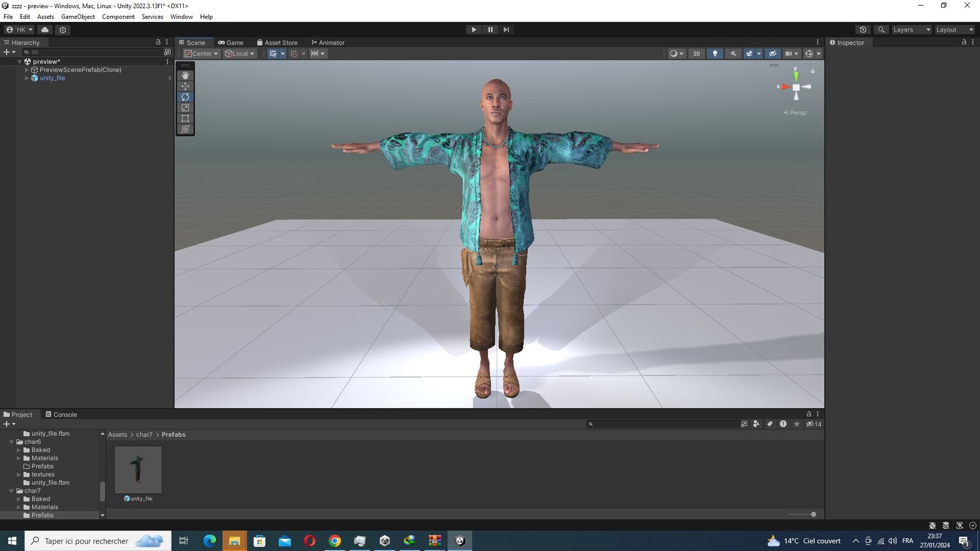The width and height of the screenshot is (980, 551).
Task: Open the Center pivot dropdown
Action: tap(202, 53)
